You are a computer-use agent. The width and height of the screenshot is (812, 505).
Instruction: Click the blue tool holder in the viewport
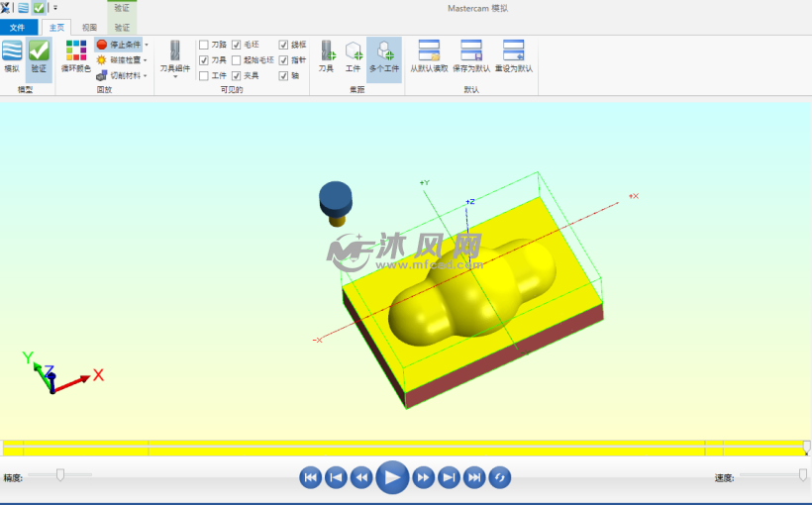(x=336, y=199)
